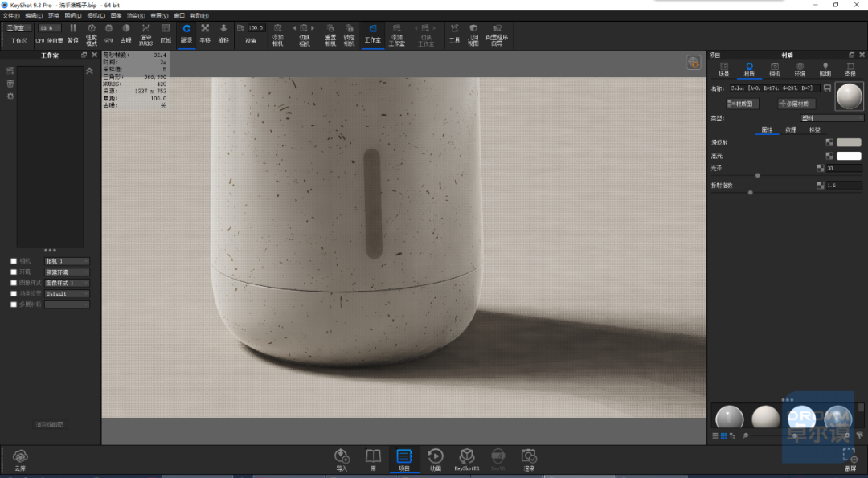Check the 图像样式 checkbox
Screen dimensions: 868x478
point(14,283)
